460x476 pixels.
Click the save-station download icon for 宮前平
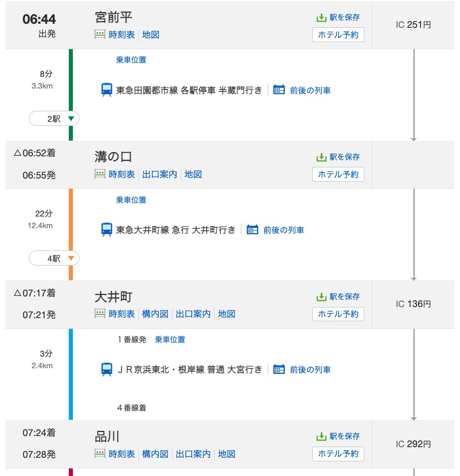(321, 18)
